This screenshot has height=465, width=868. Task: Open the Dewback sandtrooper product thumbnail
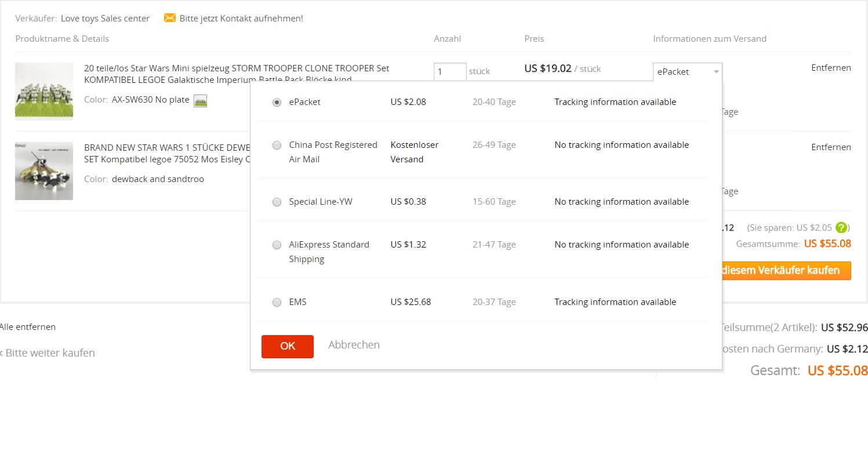[x=44, y=171]
